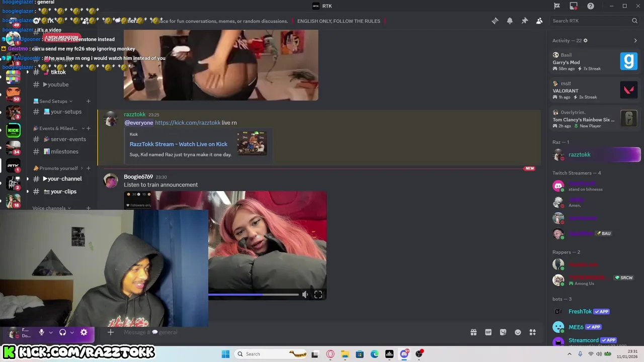The height and width of the screenshot is (362, 644).
Task: Expand the Activity panel chevron
Action: (635, 41)
